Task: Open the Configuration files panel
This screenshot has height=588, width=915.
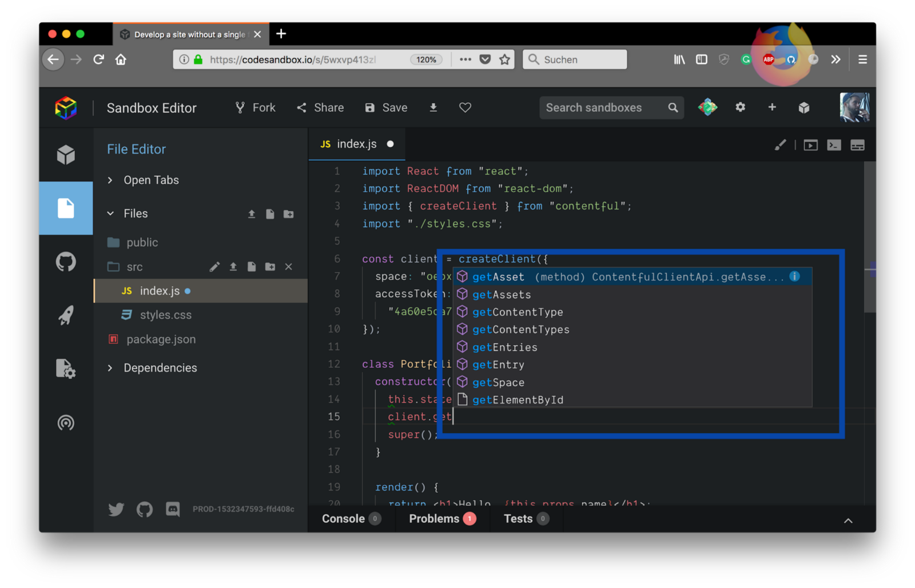Action: point(66,369)
